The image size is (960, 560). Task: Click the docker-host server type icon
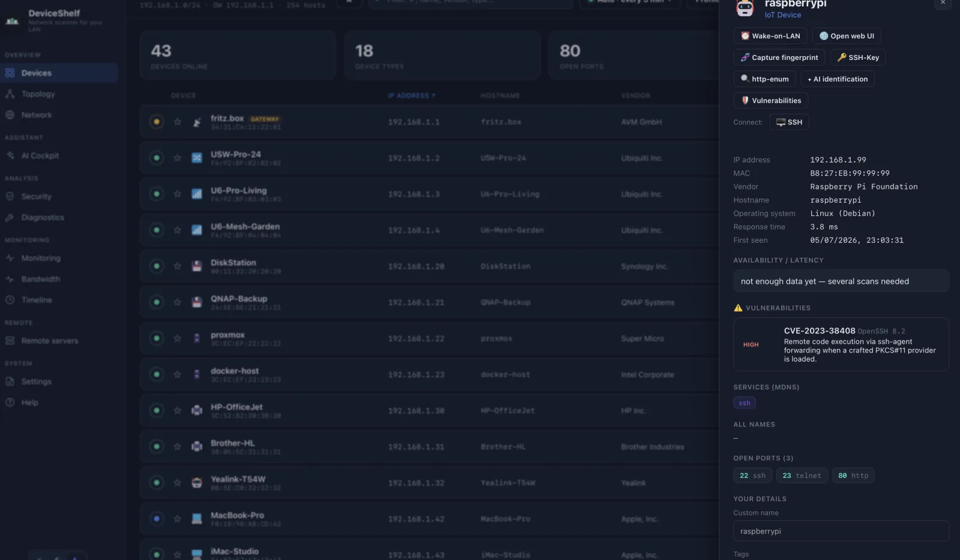(x=197, y=375)
